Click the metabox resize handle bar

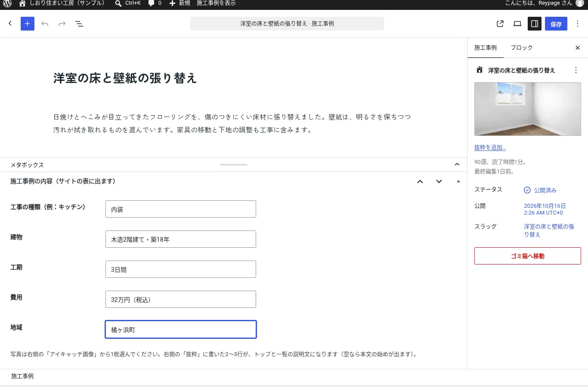[234, 165]
